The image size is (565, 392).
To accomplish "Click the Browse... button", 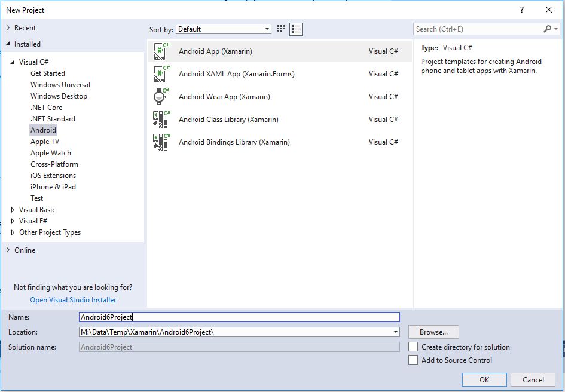I will click(433, 332).
